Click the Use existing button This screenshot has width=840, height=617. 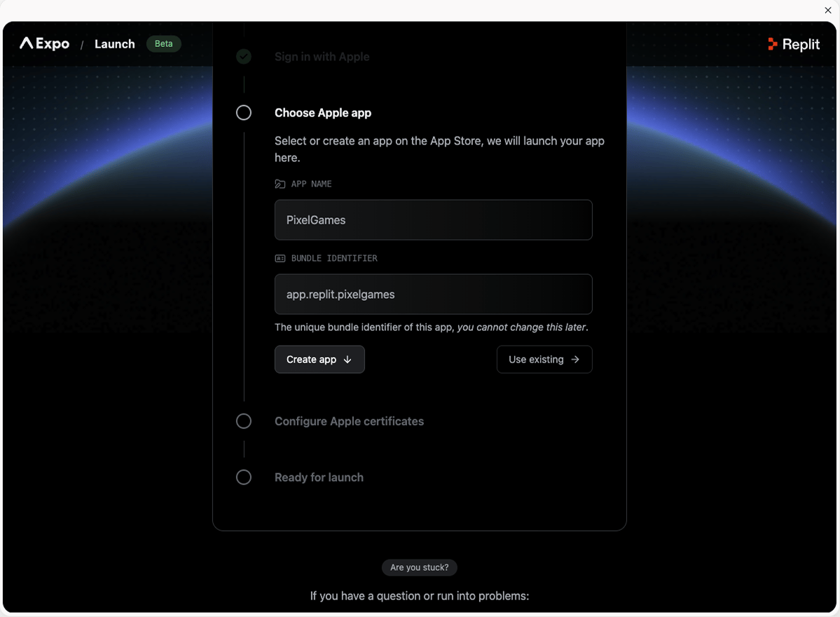[544, 359]
